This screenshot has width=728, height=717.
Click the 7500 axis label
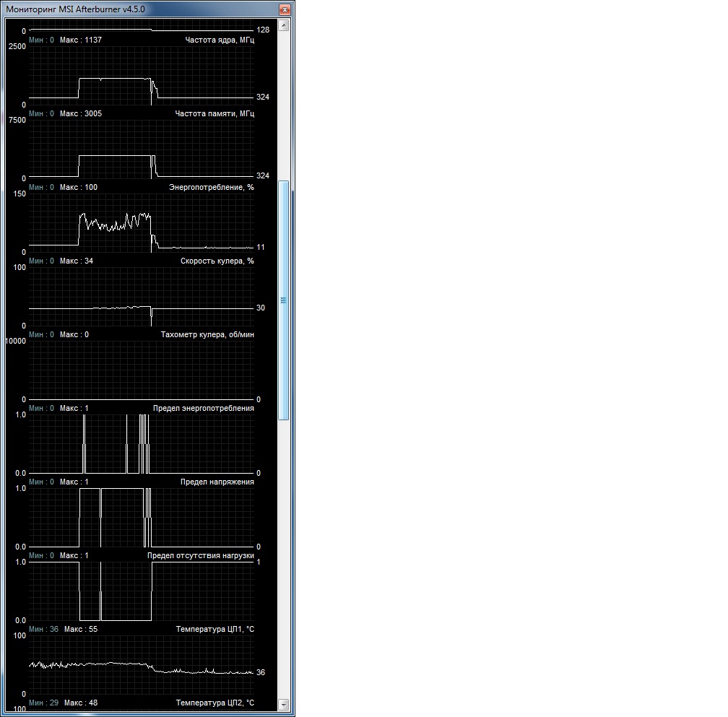tap(17, 120)
